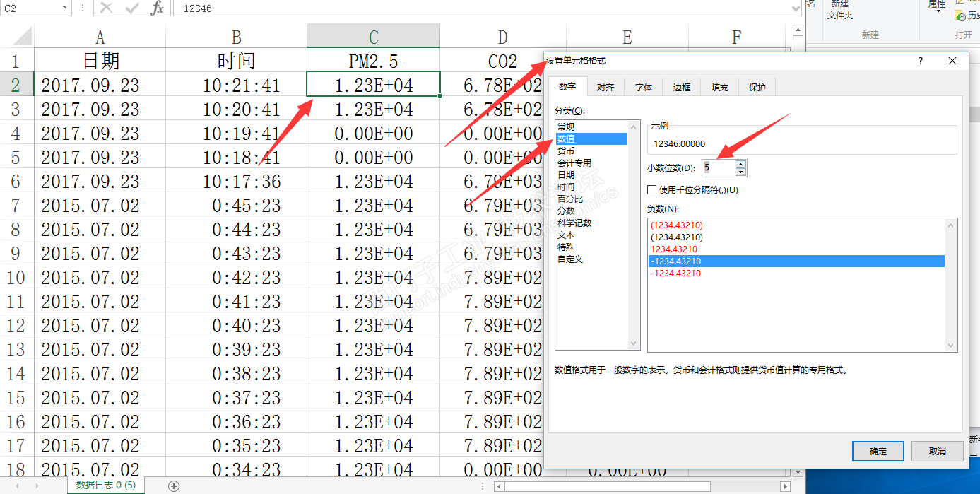Confirm with the 确定 button
Viewport: 980px width, 494px height.
click(x=878, y=451)
